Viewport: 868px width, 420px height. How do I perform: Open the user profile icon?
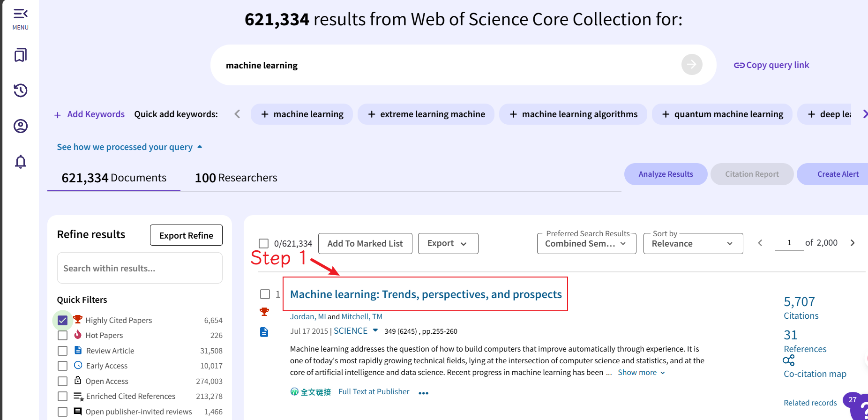pos(20,126)
